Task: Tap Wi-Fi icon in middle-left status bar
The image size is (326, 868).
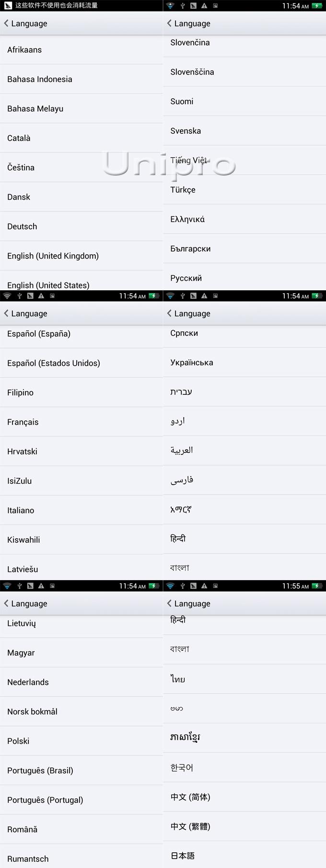Action: [x=7, y=296]
